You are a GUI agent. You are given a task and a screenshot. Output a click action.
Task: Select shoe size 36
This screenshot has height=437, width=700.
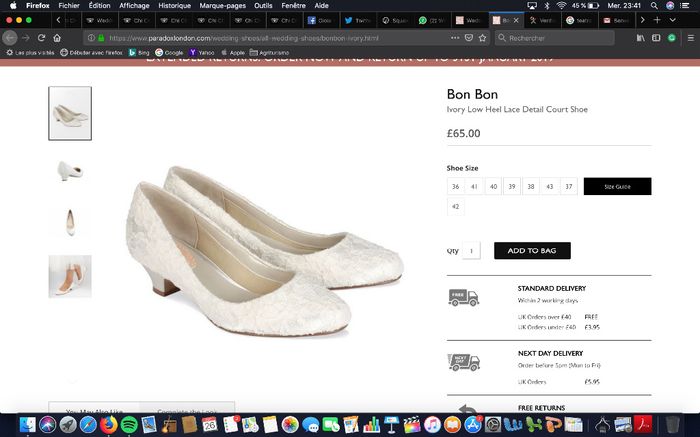coord(456,186)
